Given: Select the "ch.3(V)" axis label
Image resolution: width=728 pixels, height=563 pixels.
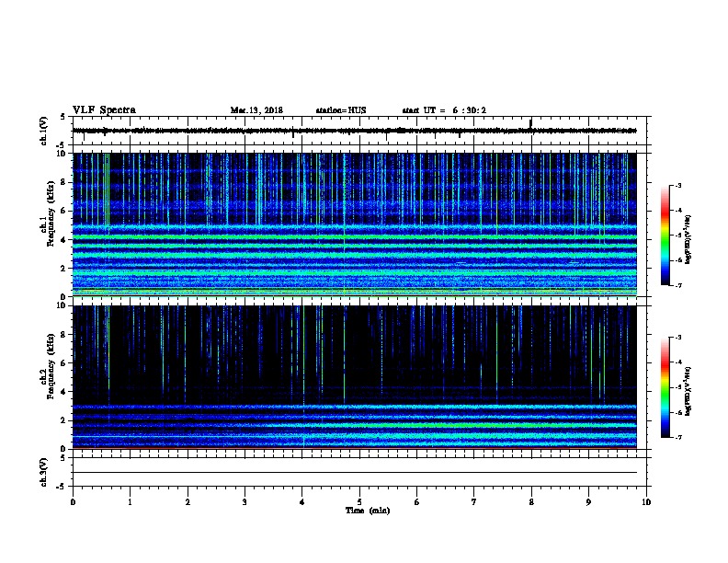Looking at the screenshot, I should (43, 473).
